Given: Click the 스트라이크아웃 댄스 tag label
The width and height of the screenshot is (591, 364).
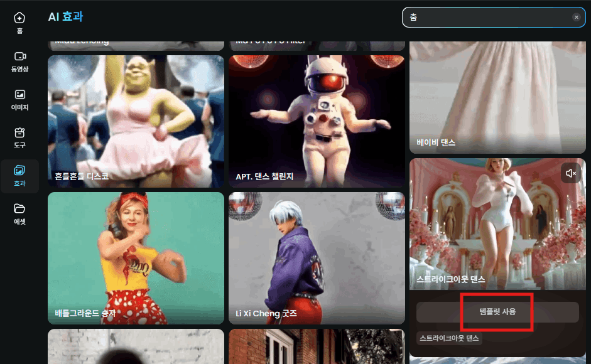Looking at the screenshot, I should [449, 338].
